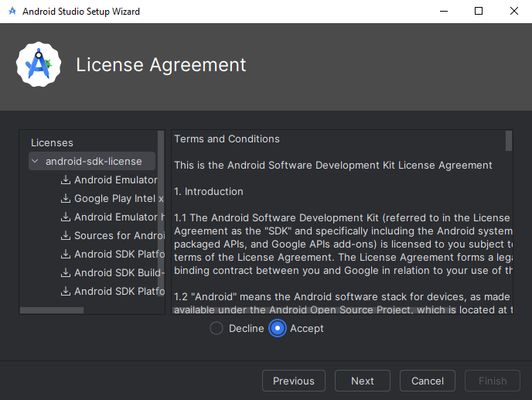Click the download icon beside Sources for Android

click(x=66, y=235)
